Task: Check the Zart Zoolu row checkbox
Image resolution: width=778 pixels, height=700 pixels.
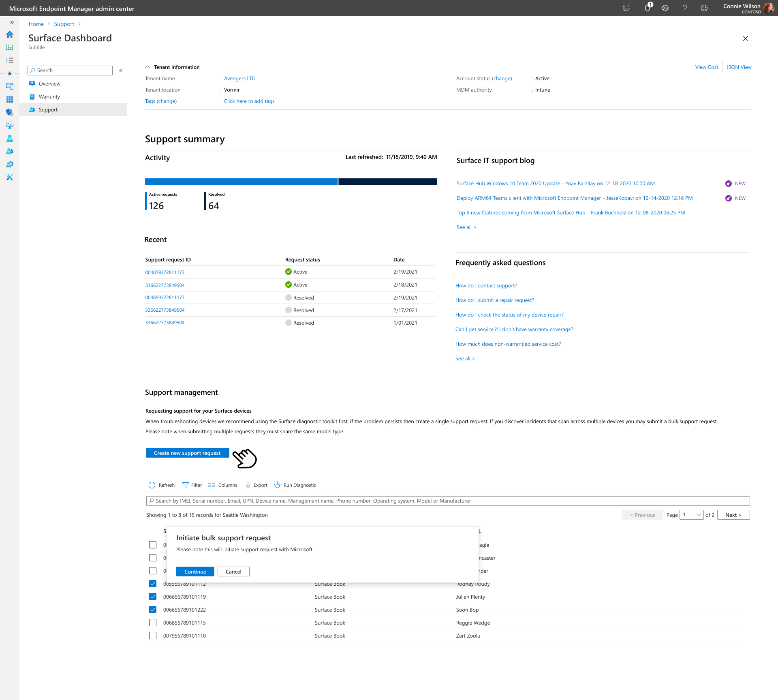Action: [x=153, y=636]
